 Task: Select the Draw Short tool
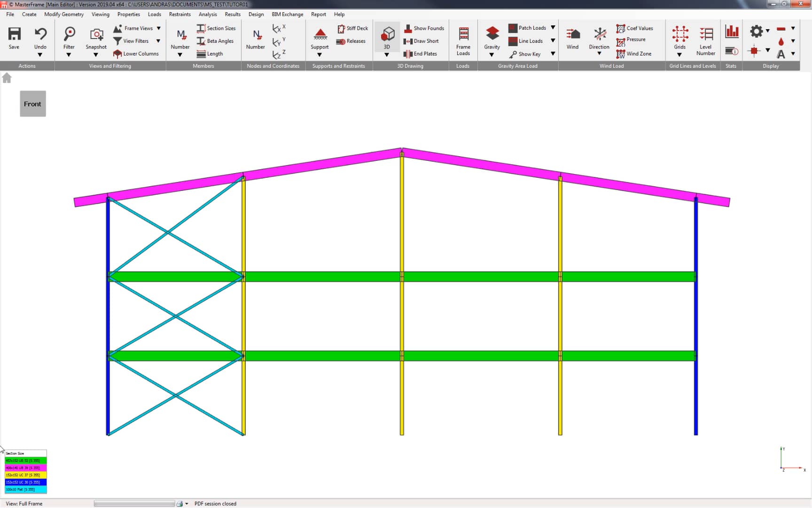[x=422, y=41]
